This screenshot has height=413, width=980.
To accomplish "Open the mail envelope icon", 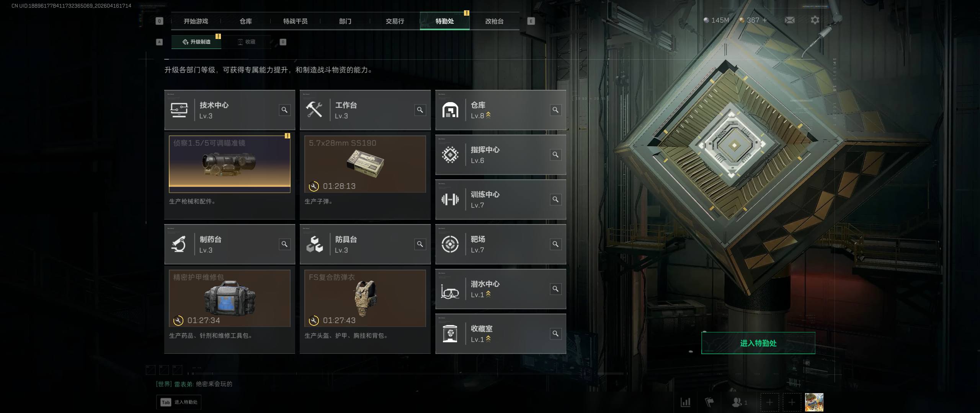I will click(789, 20).
